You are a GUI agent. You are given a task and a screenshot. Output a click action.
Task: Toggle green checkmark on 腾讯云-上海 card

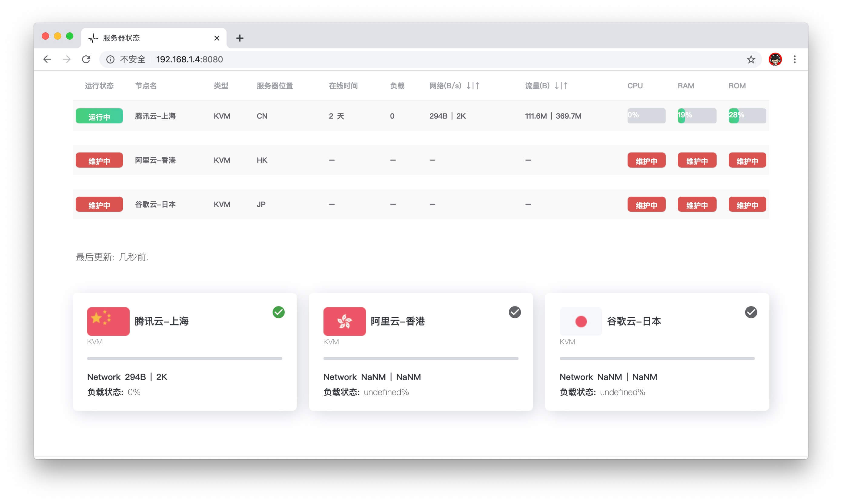278,312
